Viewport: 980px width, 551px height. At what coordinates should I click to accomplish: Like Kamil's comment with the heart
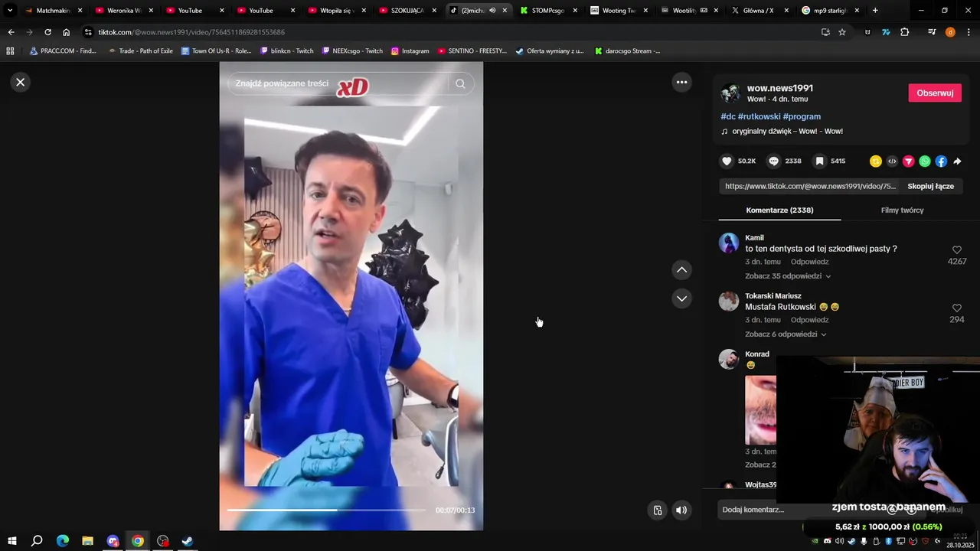coord(956,250)
